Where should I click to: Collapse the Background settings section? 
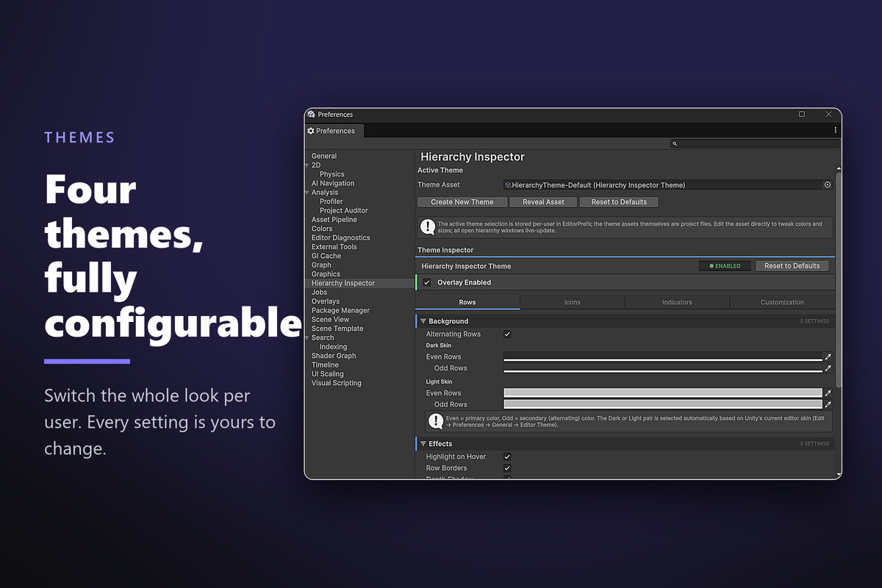pos(423,321)
